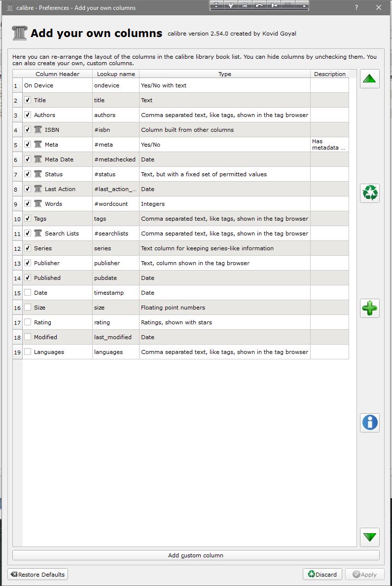Enable the Languages column checkbox

click(x=28, y=352)
